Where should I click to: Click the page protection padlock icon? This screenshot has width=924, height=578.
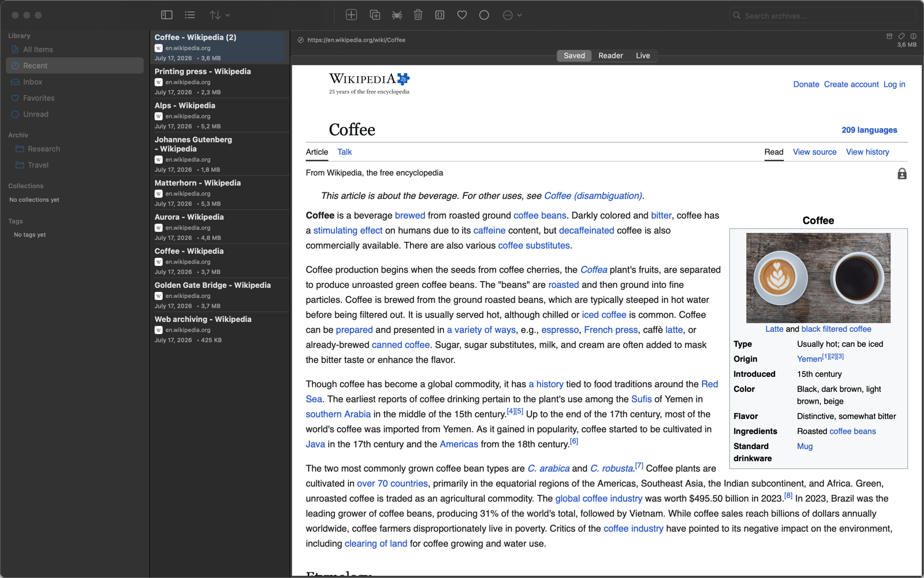pos(902,174)
